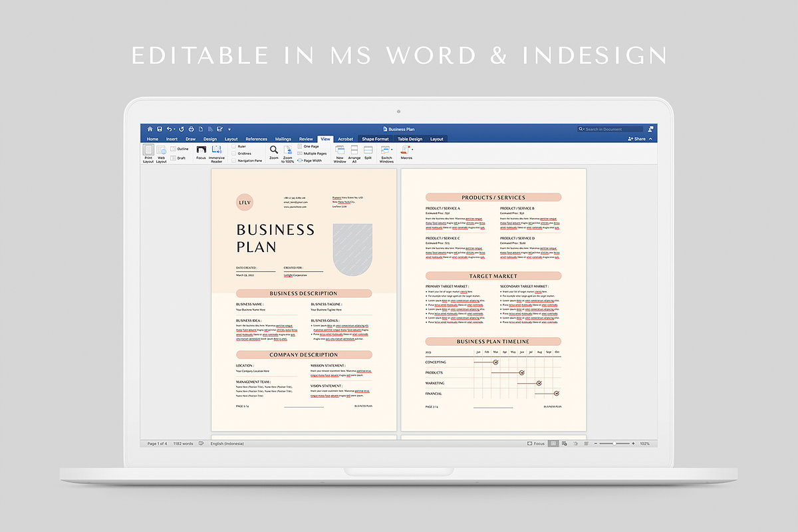Click the Page 1 of 4 status indicator
This screenshot has width=798, height=532.
(x=157, y=444)
